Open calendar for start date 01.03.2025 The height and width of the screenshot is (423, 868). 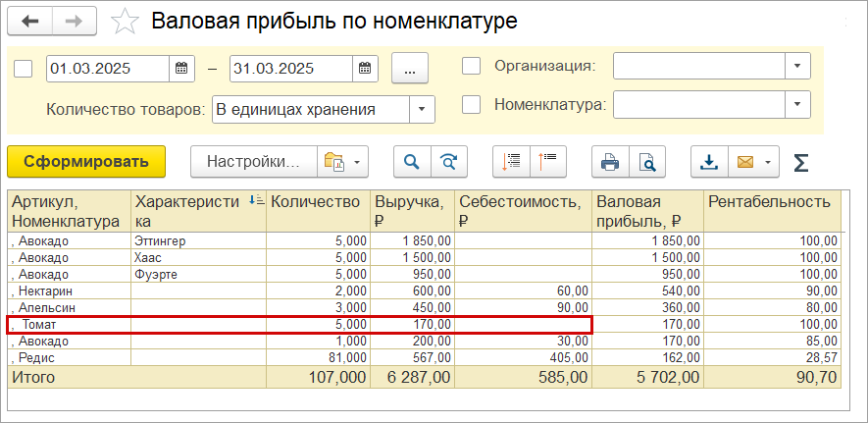181,69
